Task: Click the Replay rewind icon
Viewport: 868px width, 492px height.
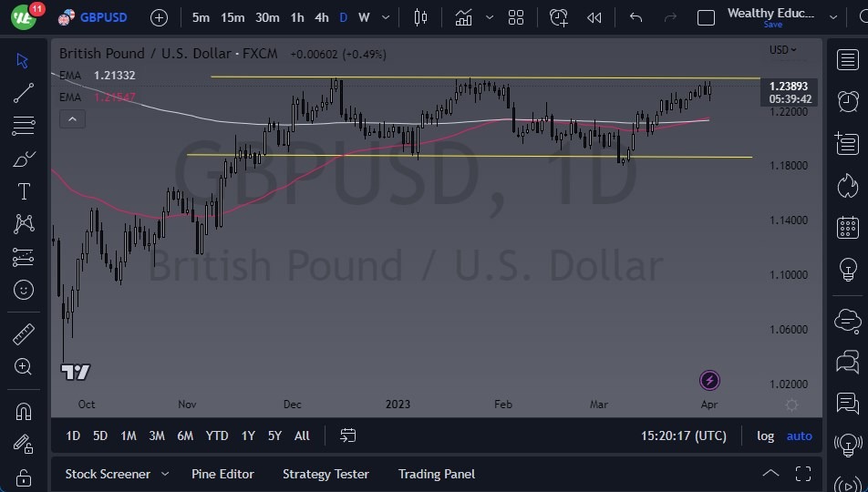Action: (594, 17)
